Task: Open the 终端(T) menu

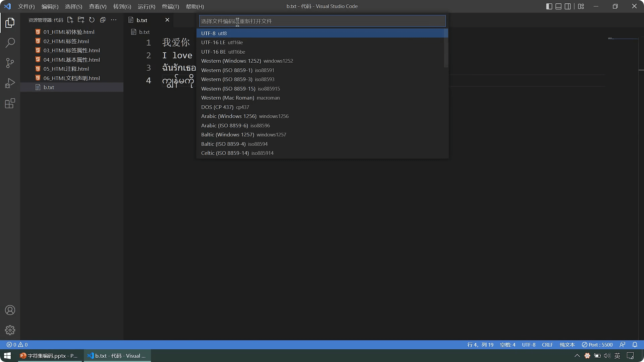Action: click(x=170, y=6)
